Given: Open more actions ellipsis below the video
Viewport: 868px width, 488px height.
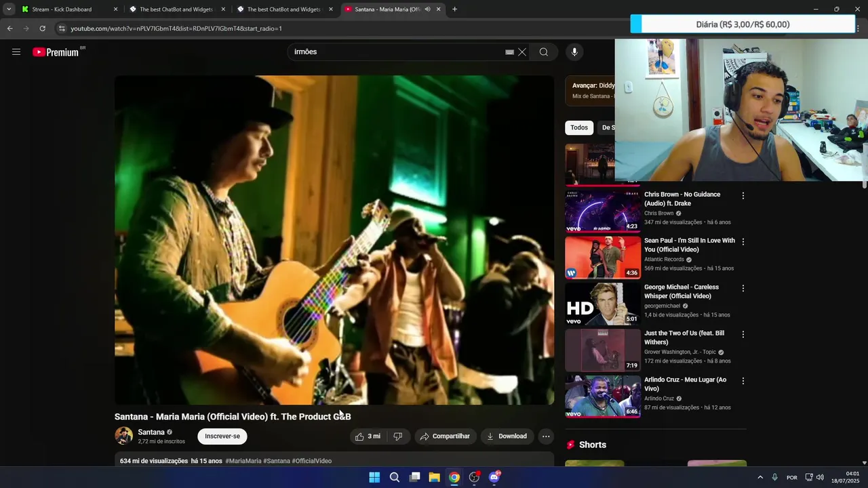Looking at the screenshot, I should [546, 436].
